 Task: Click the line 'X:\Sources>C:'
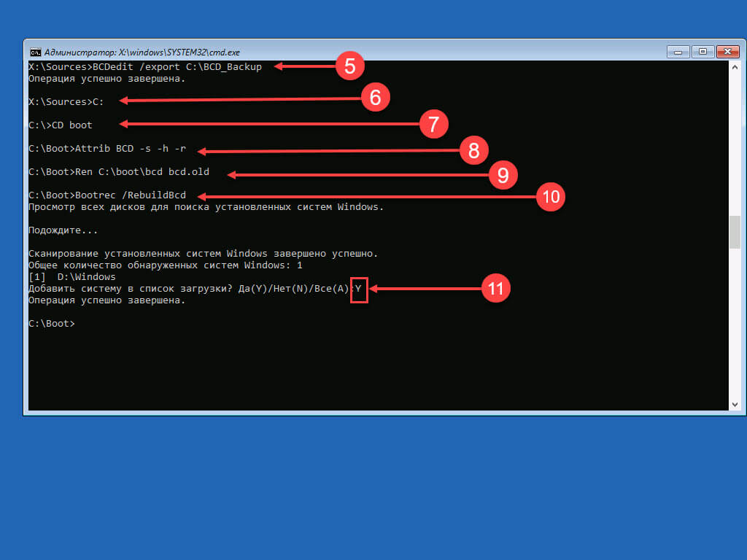point(66,101)
